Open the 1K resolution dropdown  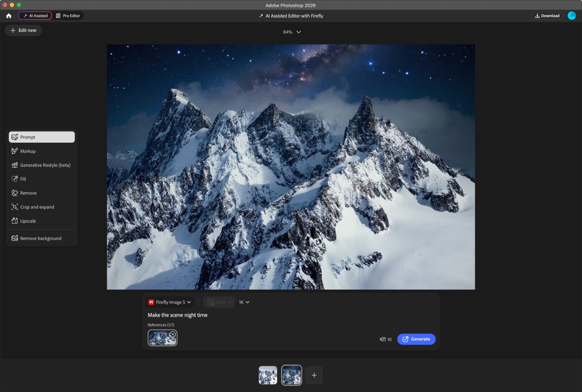[x=244, y=302]
